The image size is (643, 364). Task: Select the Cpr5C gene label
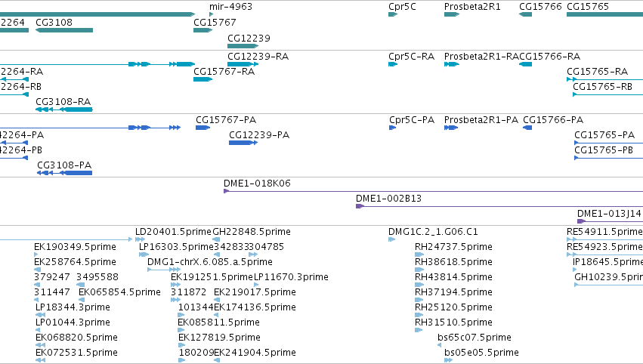[402, 7]
